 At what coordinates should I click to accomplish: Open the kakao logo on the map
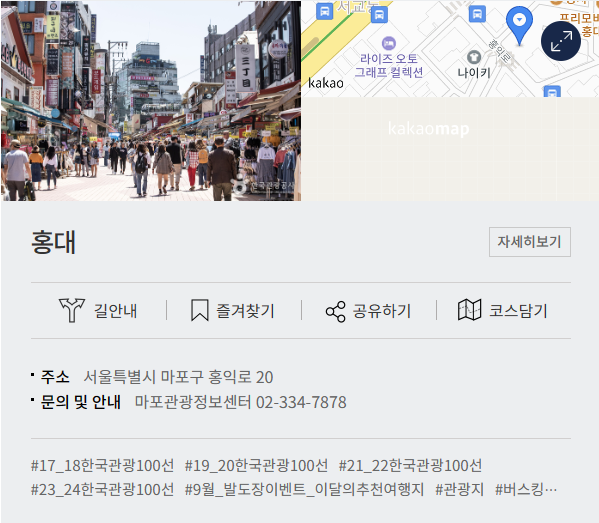click(x=325, y=83)
